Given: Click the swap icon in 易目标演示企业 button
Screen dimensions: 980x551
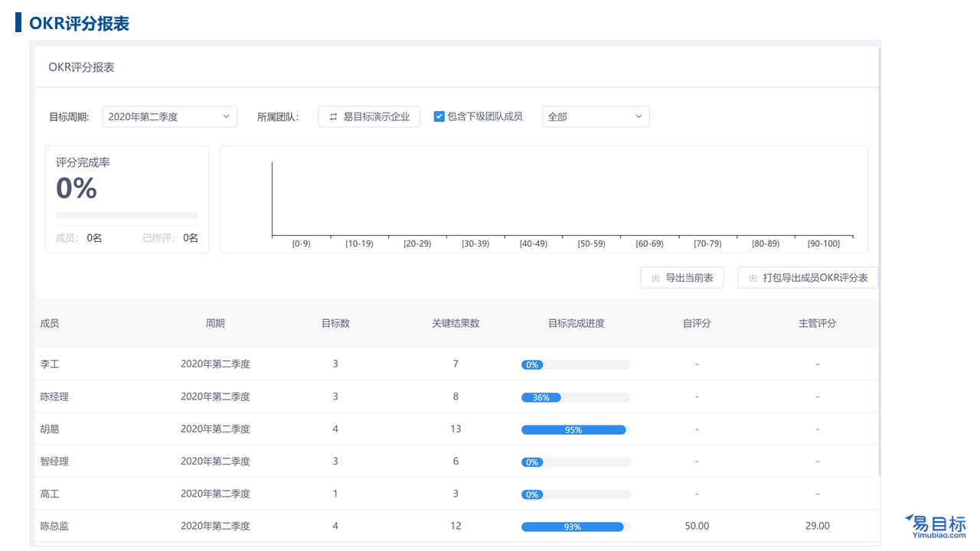Looking at the screenshot, I should [333, 116].
